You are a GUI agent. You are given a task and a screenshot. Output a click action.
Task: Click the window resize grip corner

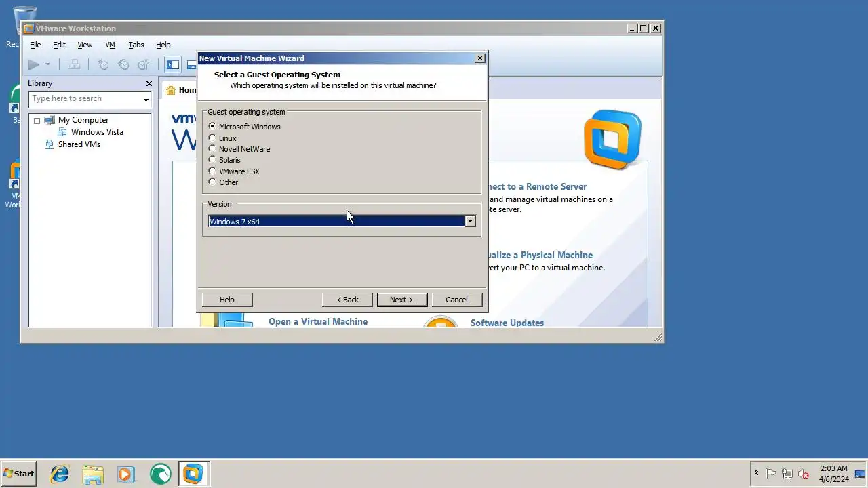tap(658, 337)
